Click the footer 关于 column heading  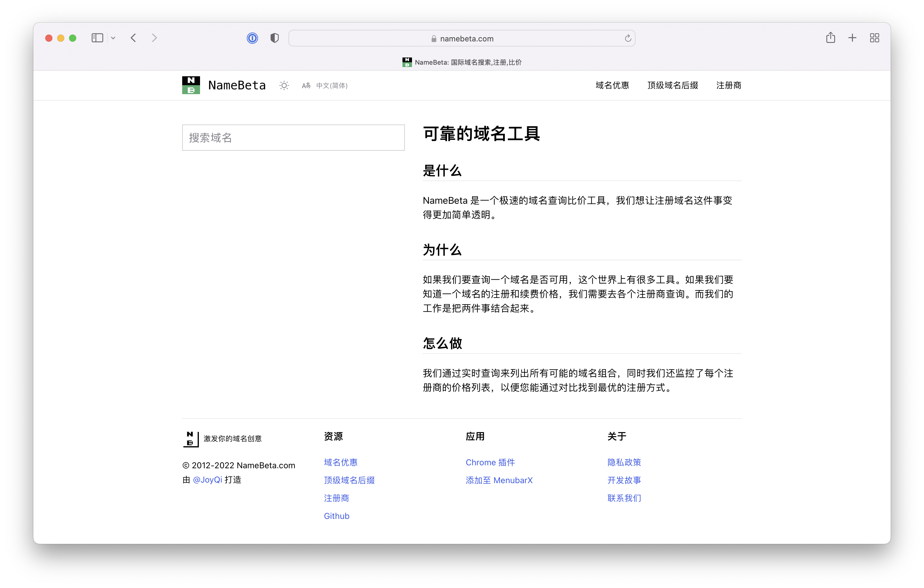pos(617,436)
